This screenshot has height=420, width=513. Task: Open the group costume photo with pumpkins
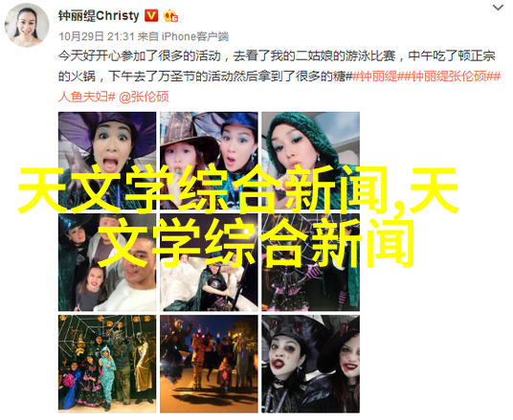pyautogui.click(x=107, y=364)
